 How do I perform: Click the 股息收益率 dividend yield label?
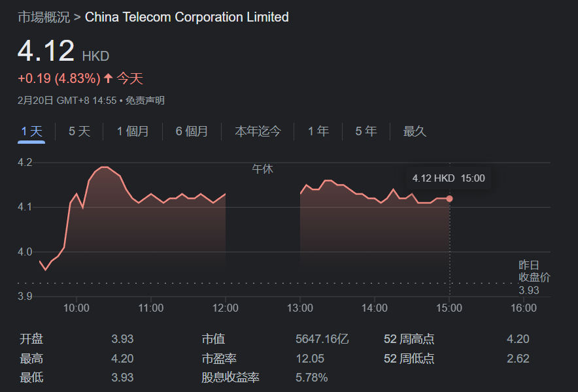tap(230, 378)
